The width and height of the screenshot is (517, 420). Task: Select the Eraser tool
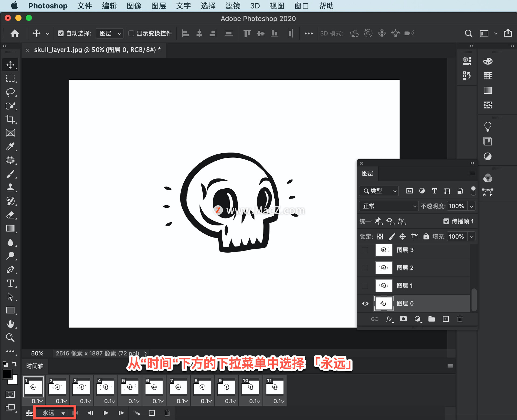click(x=10, y=215)
